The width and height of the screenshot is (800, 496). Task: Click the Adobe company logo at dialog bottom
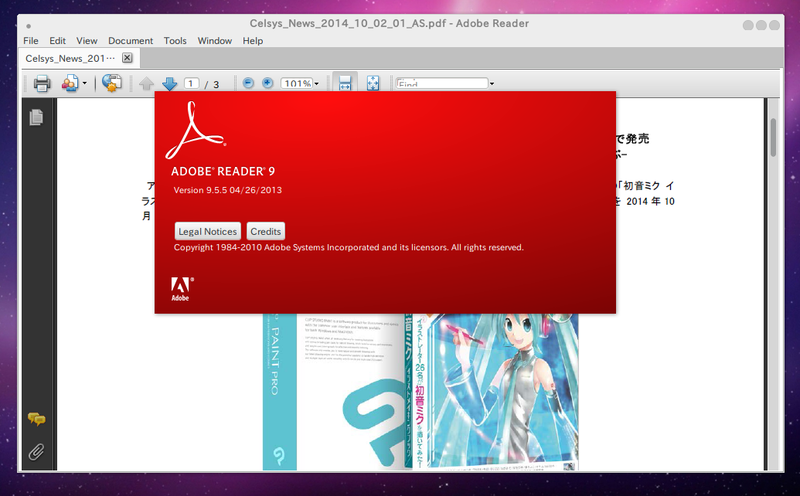182,289
